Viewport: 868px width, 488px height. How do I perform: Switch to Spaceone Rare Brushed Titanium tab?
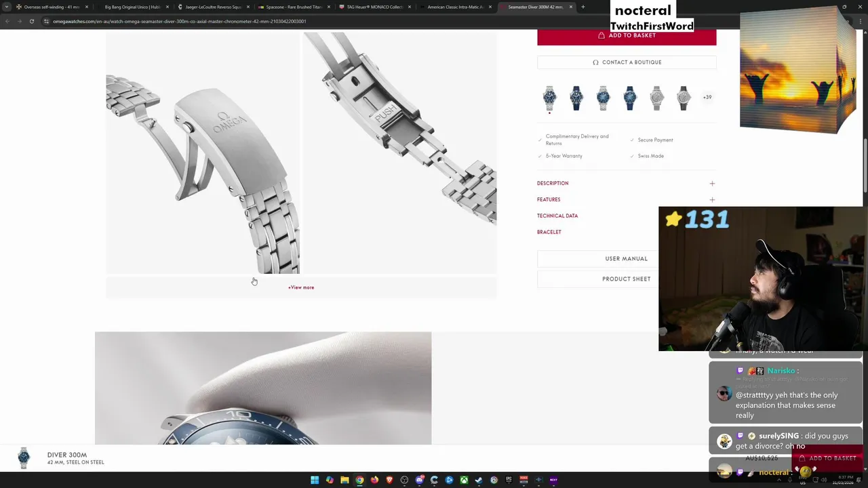point(294,7)
